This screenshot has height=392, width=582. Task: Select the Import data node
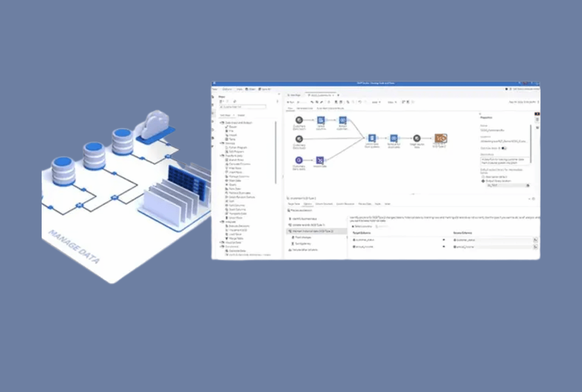click(x=320, y=160)
